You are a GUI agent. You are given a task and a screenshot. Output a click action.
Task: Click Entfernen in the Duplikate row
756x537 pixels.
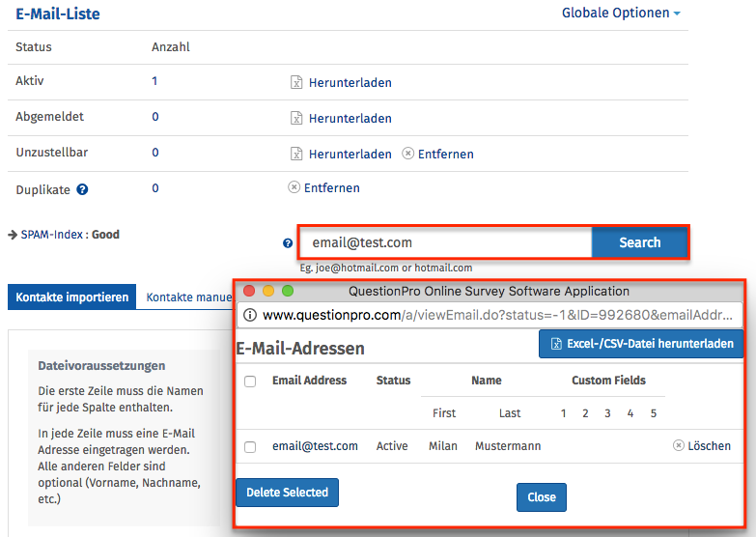coord(332,188)
